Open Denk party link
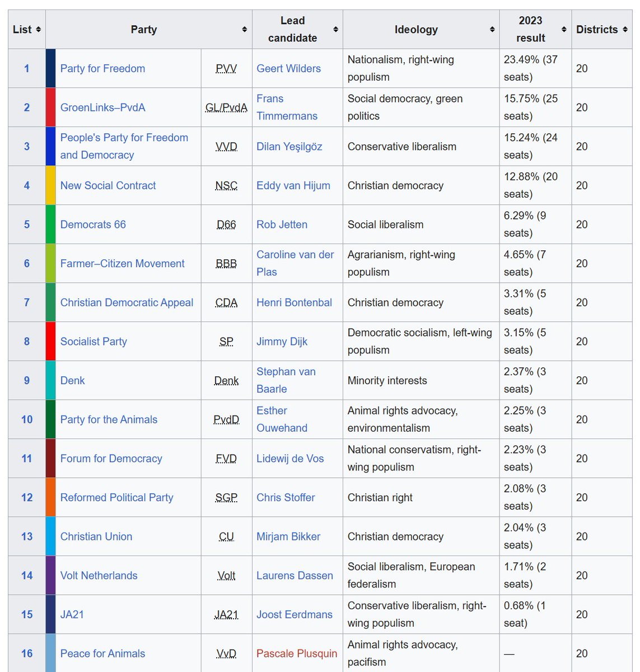640x672 pixels. [x=73, y=380]
